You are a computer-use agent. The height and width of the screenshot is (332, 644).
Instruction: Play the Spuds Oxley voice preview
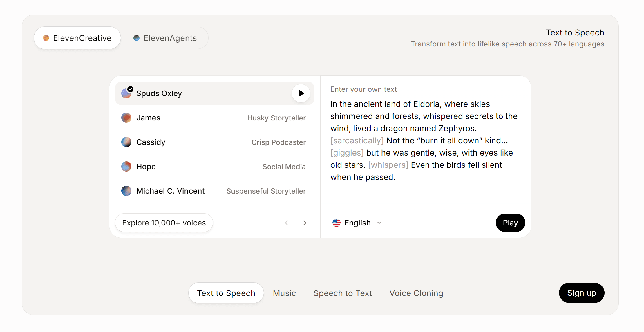click(x=301, y=93)
